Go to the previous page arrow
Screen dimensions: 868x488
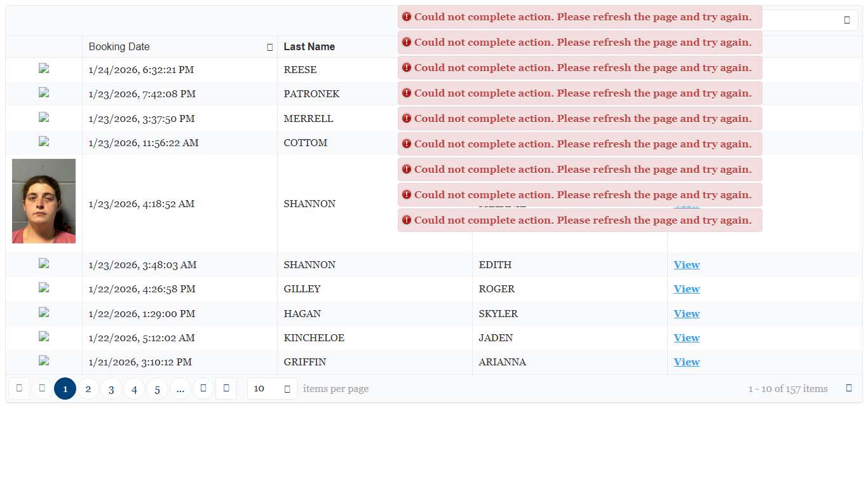point(42,388)
